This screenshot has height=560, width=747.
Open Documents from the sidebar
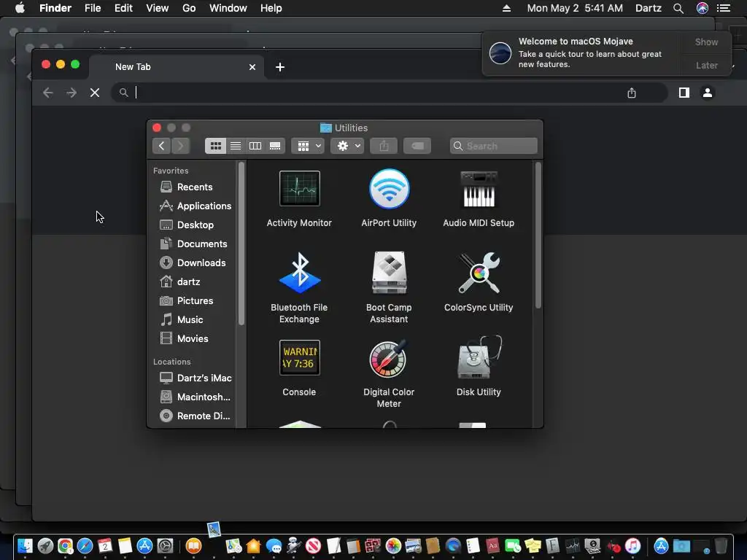(x=194, y=244)
